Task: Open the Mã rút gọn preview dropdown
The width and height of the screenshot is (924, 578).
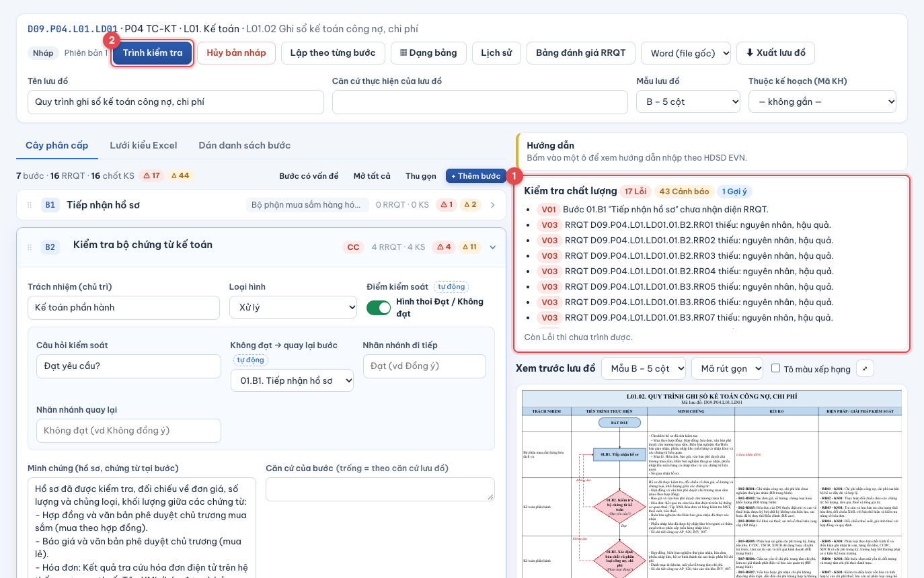Action: 728,368
